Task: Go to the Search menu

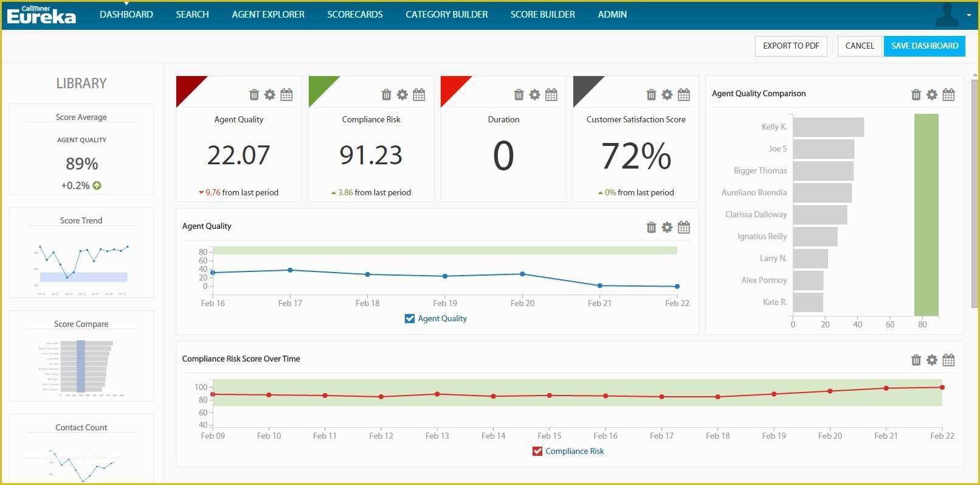Action: pos(192,15)
